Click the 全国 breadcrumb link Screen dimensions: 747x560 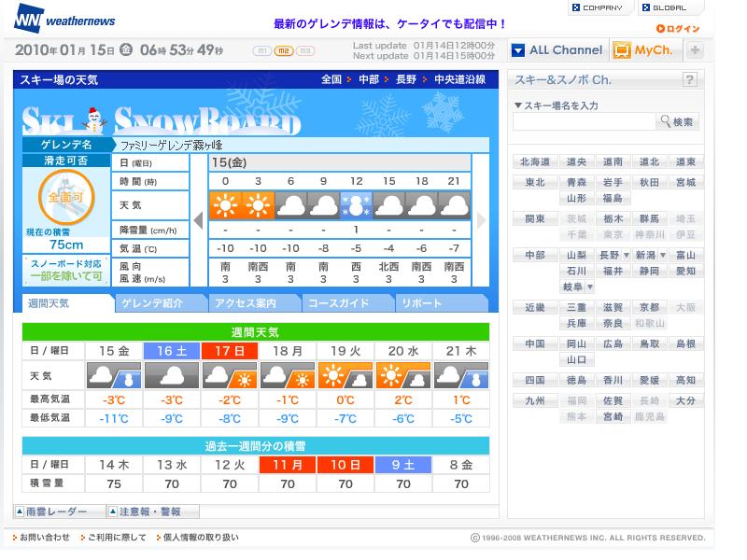pyautogui.click(x=331, y=79)
